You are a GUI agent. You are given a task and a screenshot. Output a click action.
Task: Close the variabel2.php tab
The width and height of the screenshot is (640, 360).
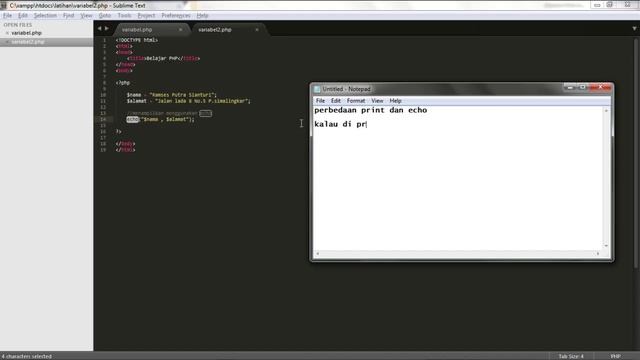click(257, 30)
